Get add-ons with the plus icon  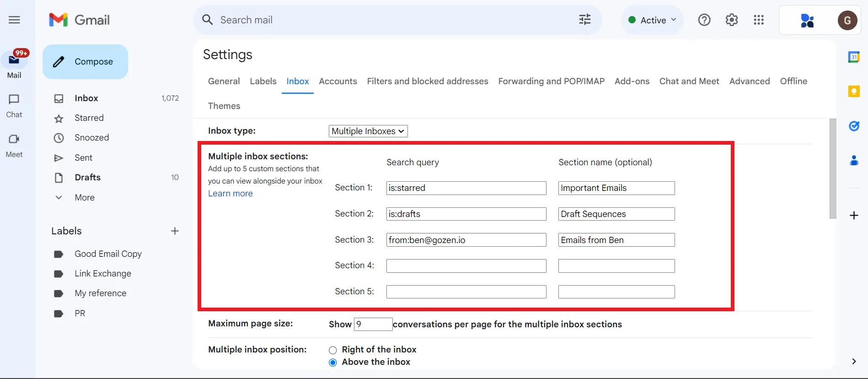point(854,215)
